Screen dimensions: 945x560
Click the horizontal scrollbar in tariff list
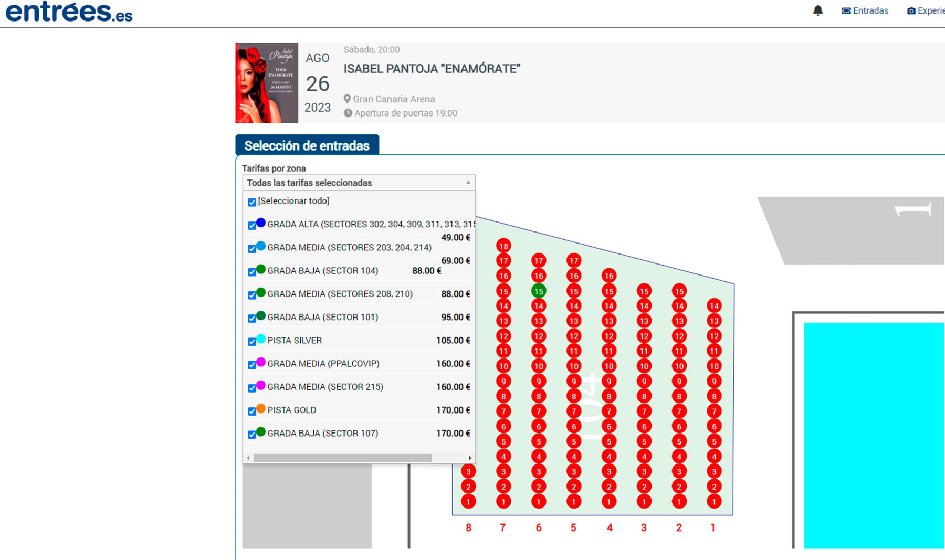pos(342,458)
